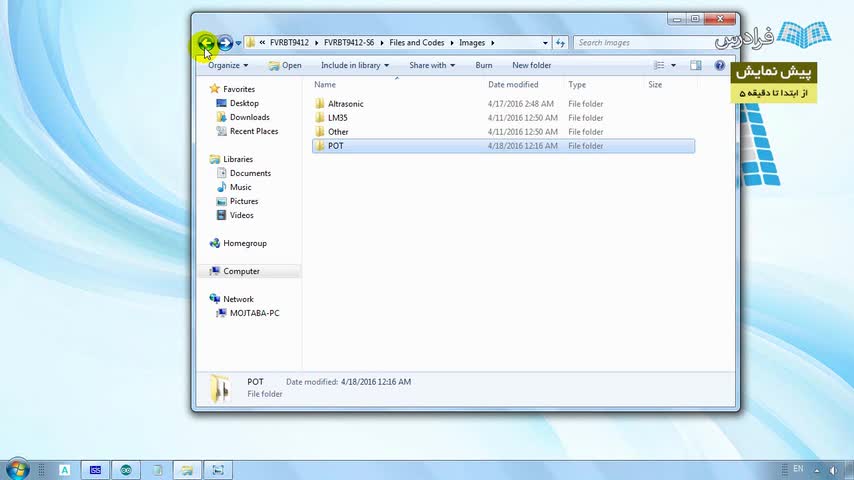This screenshot has width=854, height=480.
Task: Go back with the Back arrow button
Action: pos(206,42)
